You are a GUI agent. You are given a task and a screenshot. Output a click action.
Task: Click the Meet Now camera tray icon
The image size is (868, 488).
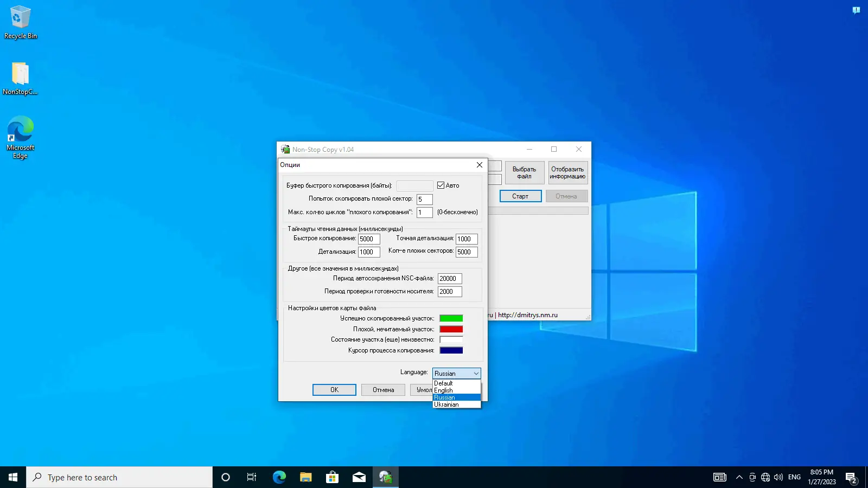(752, 477)
